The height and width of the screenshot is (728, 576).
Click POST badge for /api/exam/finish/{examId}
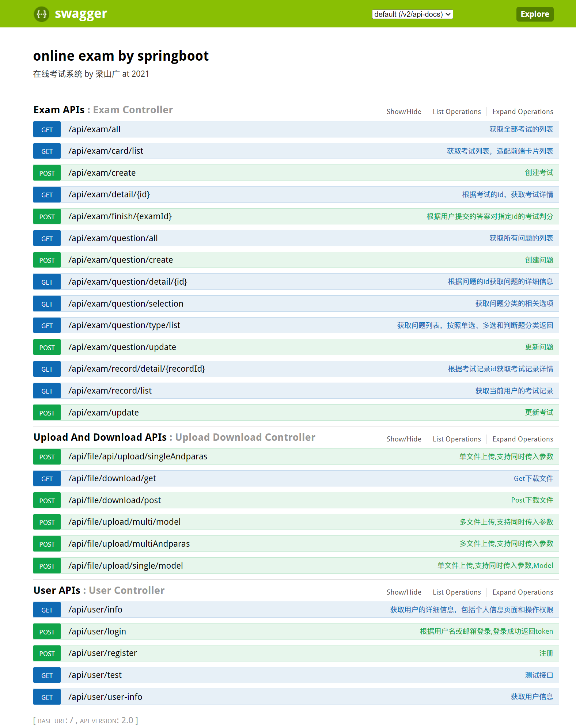pyautogui.click(x=47, y=217)
